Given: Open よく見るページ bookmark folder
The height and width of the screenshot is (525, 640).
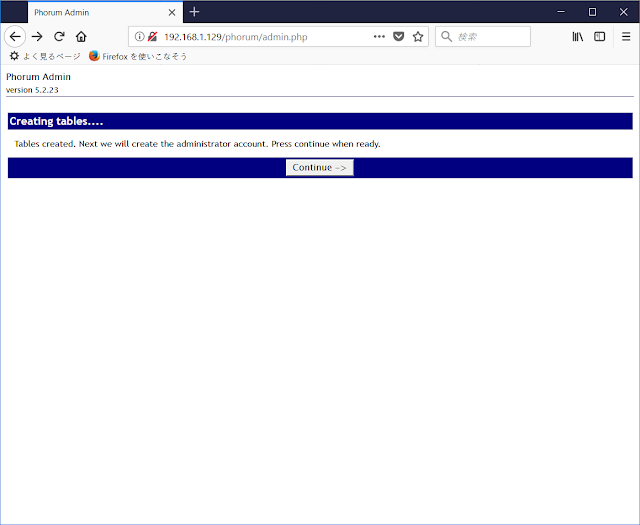Looking at the screenshot, I should 45,56.
